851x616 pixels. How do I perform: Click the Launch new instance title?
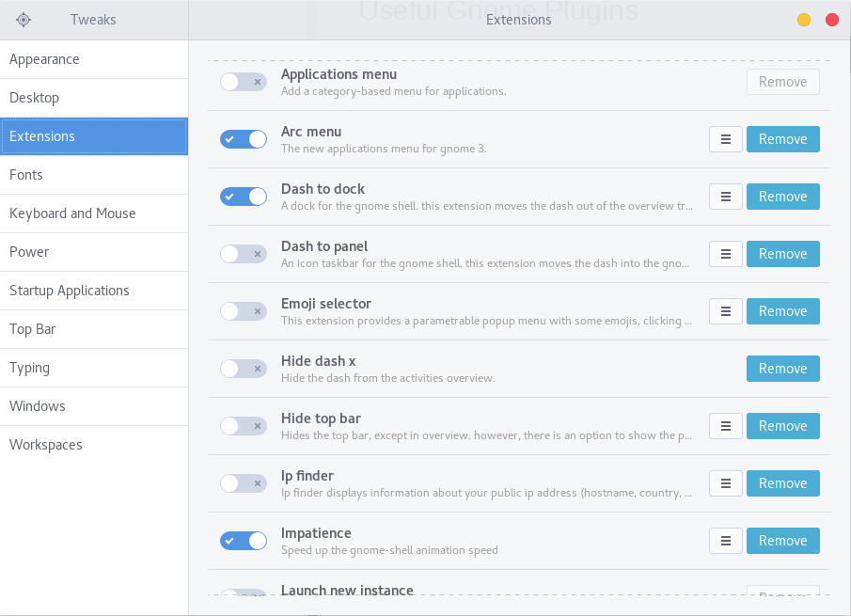(x=347, y=590)
